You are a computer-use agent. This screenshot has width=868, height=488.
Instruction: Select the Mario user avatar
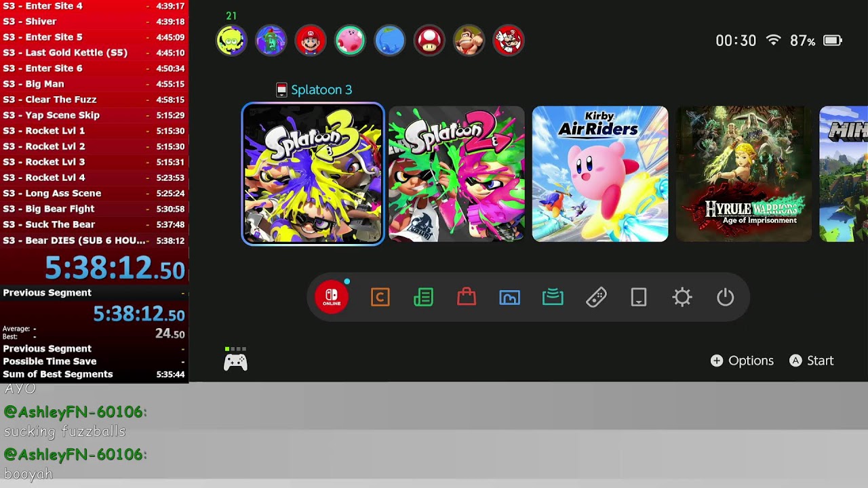point(311,41)
